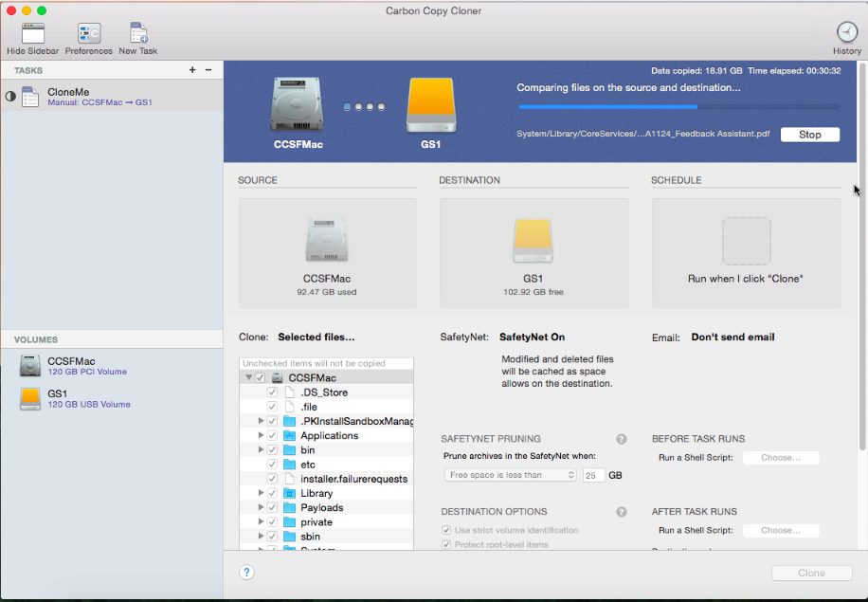This screenshot has height=602, width=868.
Task: Expand the Payloads folder disclosure triangle
Action: tap(261, 508)
